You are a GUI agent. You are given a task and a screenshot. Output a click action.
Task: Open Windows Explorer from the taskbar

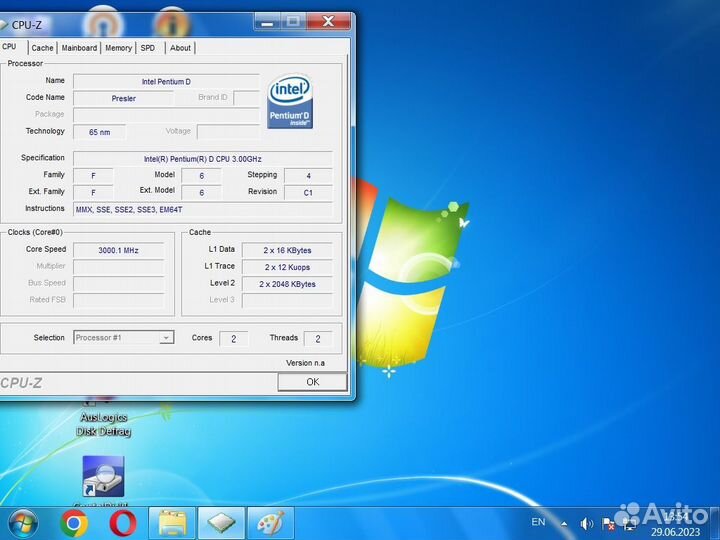172,523
